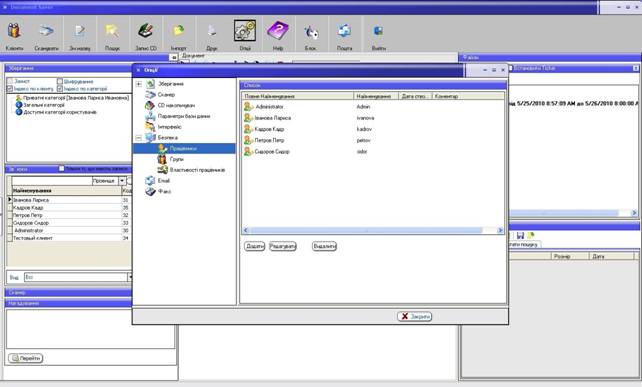642x387 pixels.
Task: Open the Вид dropdown showing Все
Action: pos(130,277)
